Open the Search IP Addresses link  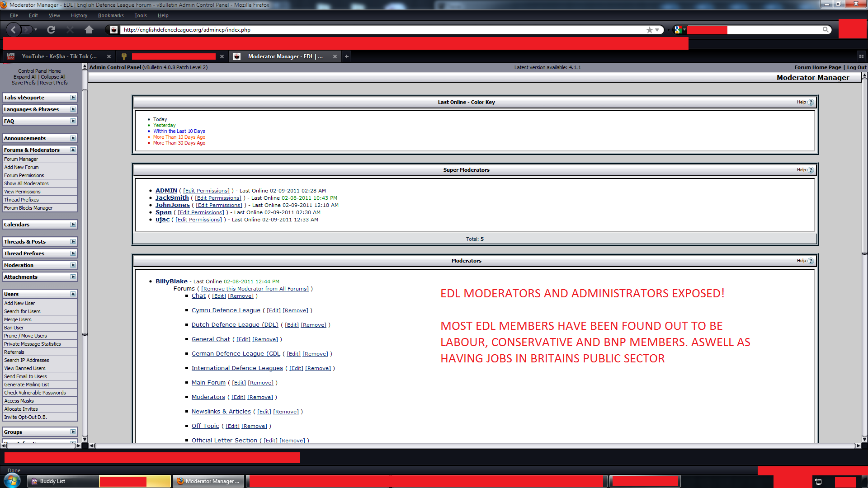coord(27,360)
